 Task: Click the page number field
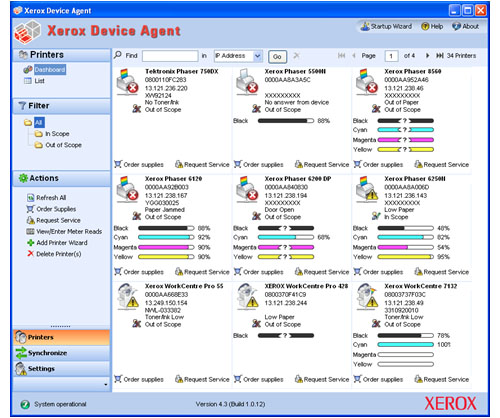click(391, 56)
